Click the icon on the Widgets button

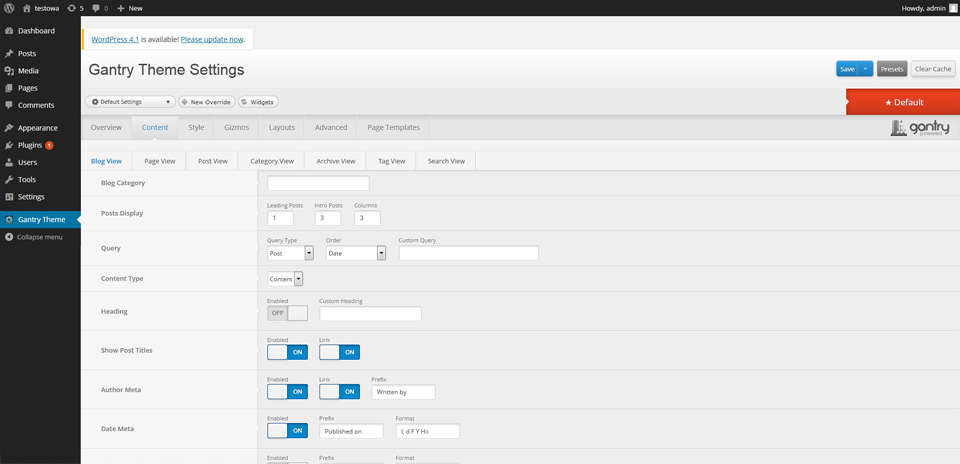coord(244,102)
